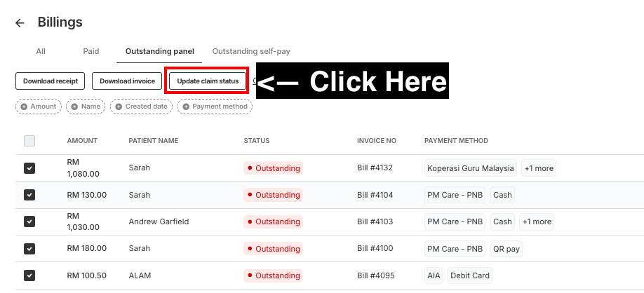Click the AIA payment tag
This screenshot has height=293, width=644.
coord(434,275)
